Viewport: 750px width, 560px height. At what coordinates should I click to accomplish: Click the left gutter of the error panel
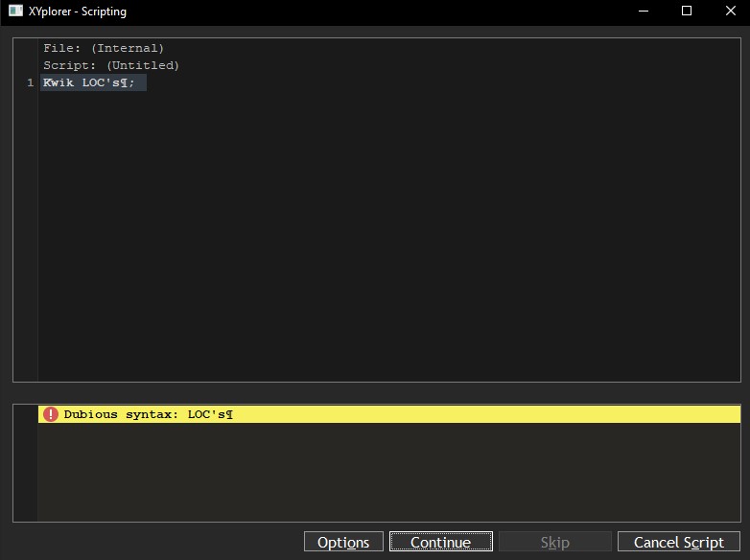click(x=25, y=470)
